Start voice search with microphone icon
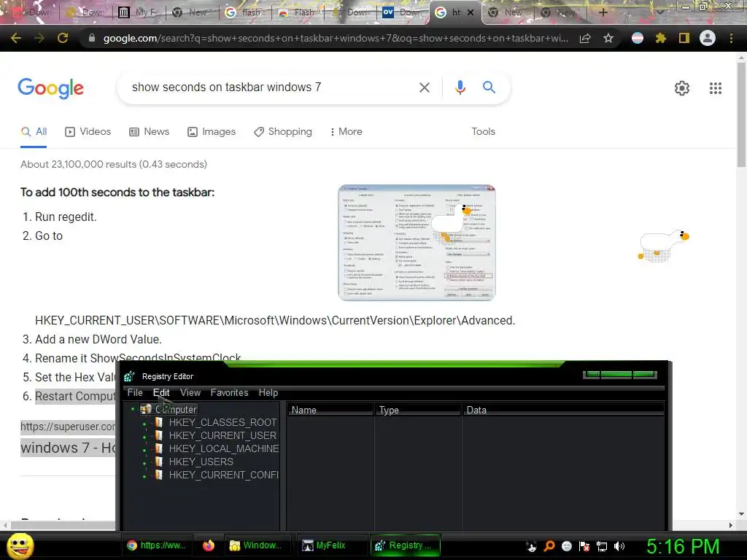This screenshot has height=560, width=747. [460, 87]
